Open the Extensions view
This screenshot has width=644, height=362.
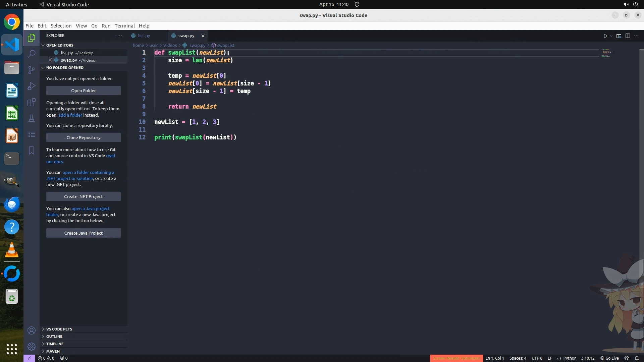(x=32, y=102)
